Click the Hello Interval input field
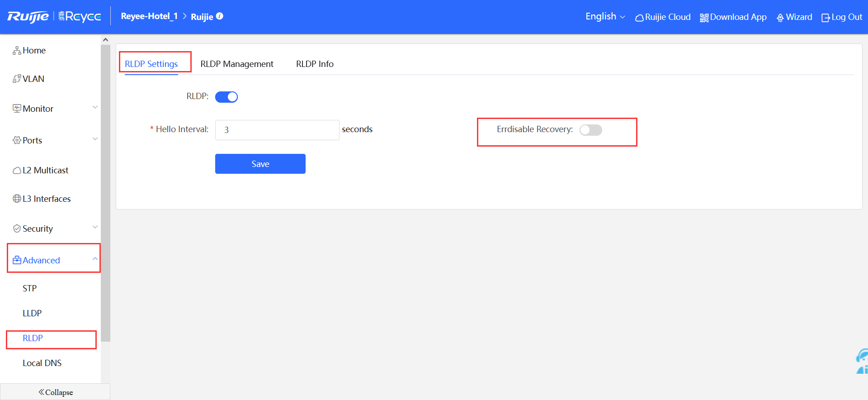 (277, 130)
